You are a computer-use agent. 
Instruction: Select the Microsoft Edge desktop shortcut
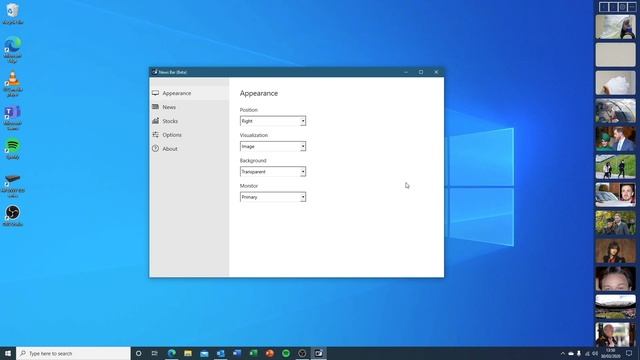coord(13,49)
